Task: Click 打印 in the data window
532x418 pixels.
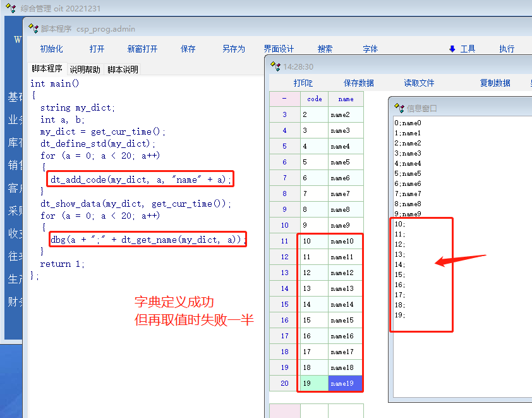Action: tap(303, 83)
